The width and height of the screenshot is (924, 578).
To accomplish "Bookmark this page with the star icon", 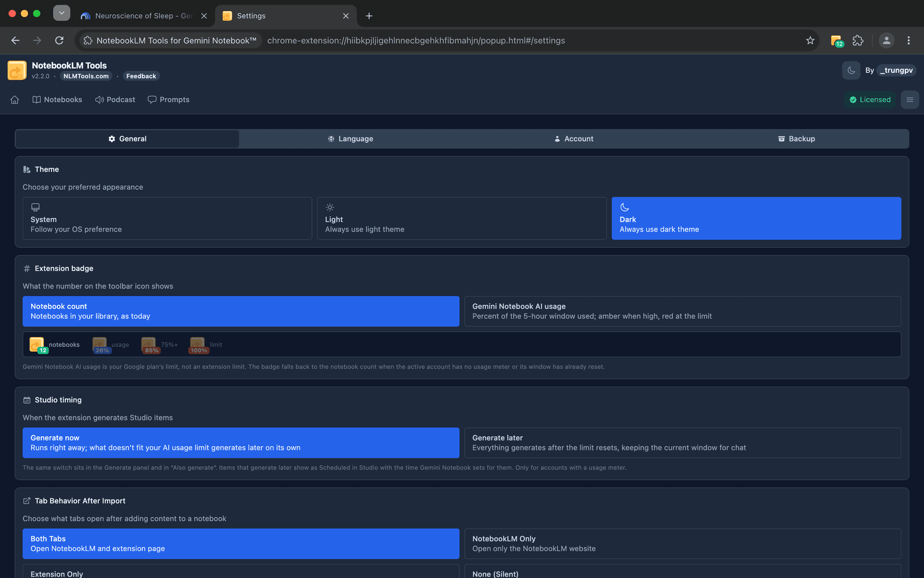I will (x=810, y=40).
